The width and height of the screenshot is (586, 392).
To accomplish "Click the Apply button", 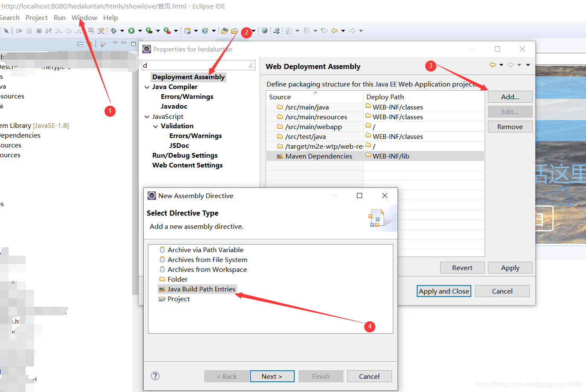I will click(510, 268).
